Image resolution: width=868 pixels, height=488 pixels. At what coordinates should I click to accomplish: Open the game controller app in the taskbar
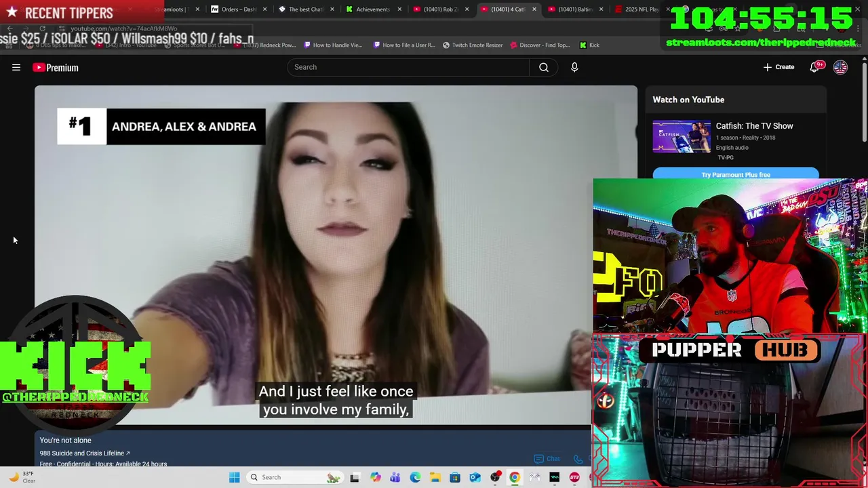534,477
